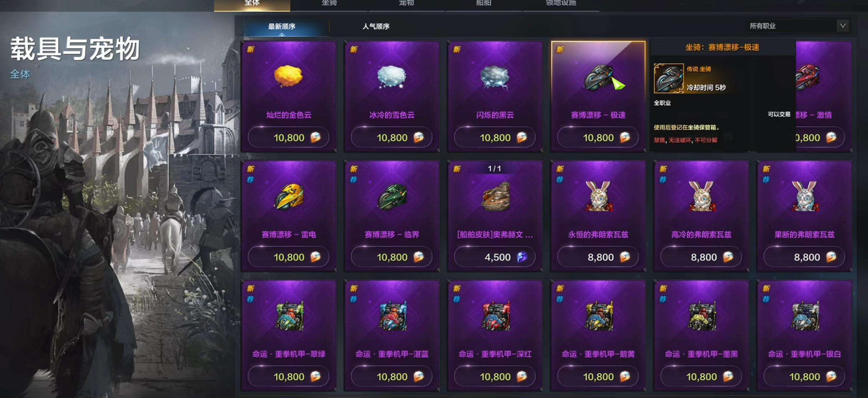
Task: Click the green 赛博漂移-临界 motorcycle icon
Action: [392, 197]
